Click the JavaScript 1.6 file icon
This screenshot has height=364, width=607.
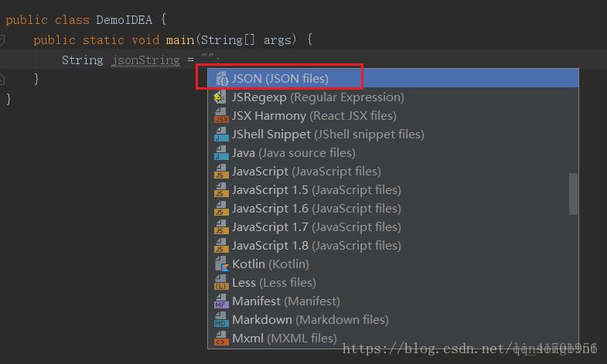click(221, 209)
